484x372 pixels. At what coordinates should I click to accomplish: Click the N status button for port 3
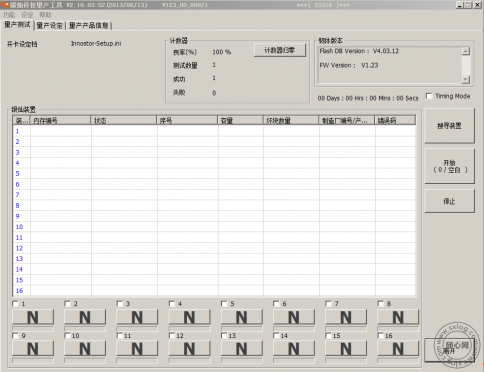click(x=137, y=317)
